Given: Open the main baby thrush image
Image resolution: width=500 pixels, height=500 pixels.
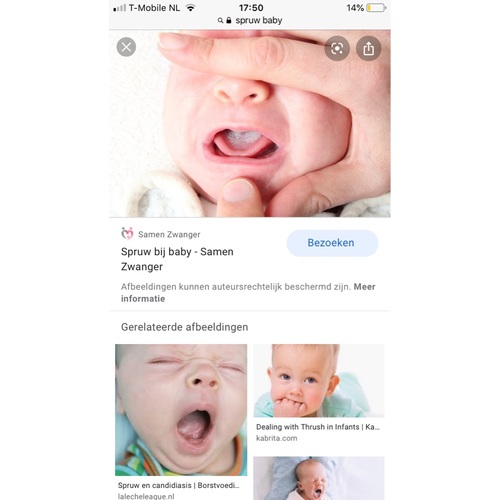Looking at the screenshot, I should [250, 123].
